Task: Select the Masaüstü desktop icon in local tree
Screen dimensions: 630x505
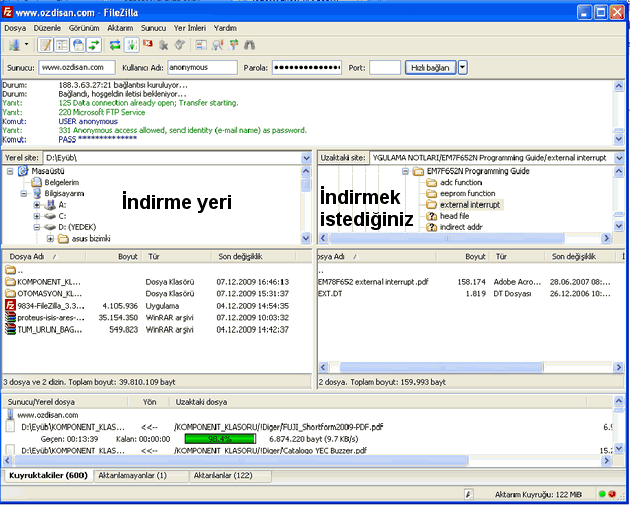Action: tap(23, 171)
